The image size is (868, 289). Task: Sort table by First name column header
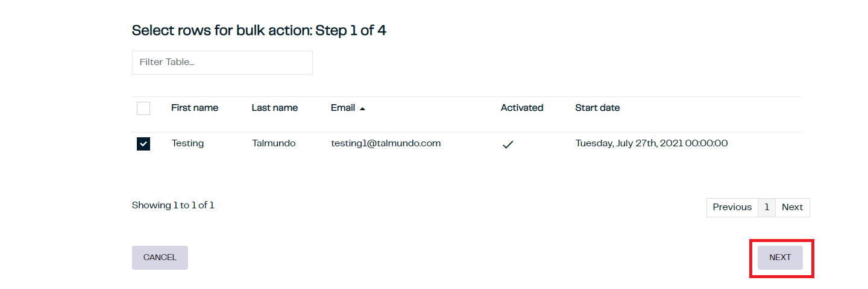pos(195,108)
